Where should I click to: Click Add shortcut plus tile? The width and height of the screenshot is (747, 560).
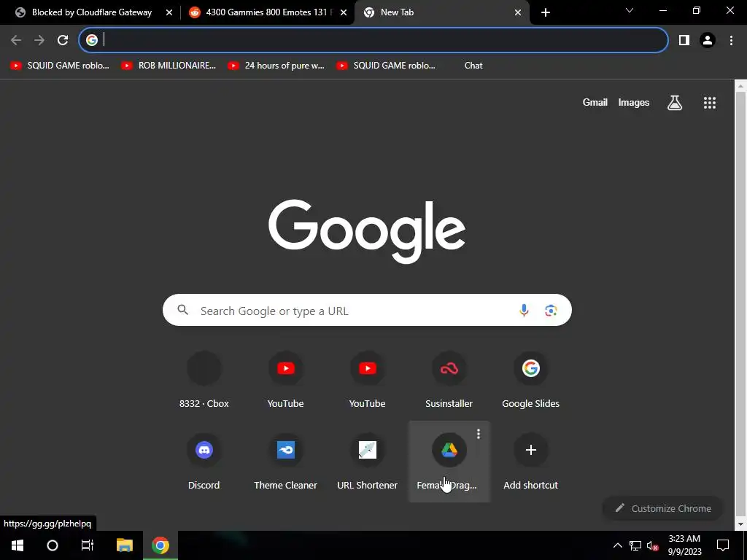point(531,463)
